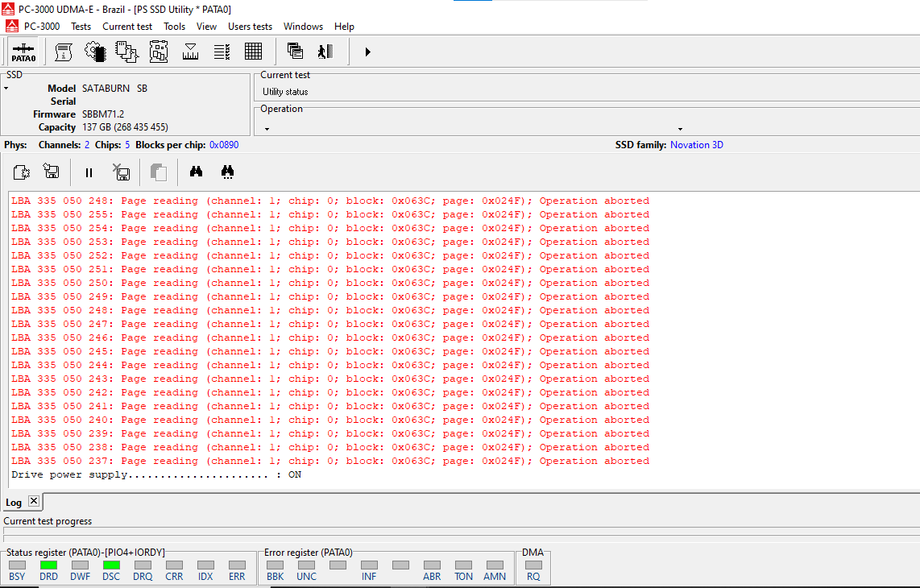Open the Current test menu
This screenshot has width=920, height=588.
[127, 27]
